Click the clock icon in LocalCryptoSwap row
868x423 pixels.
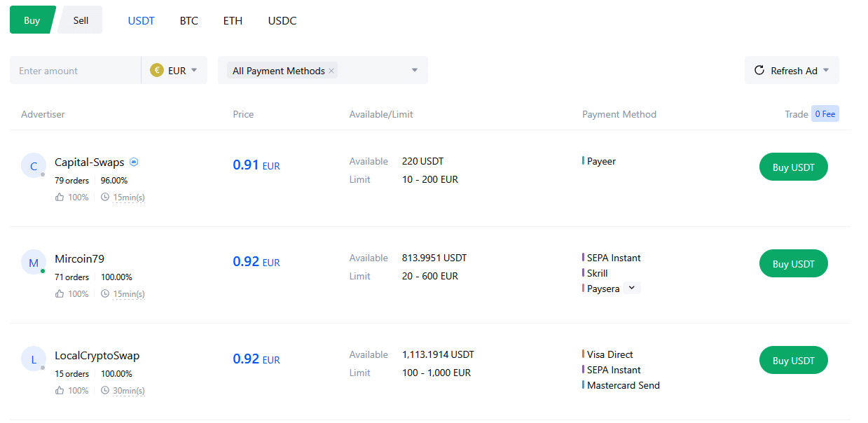tap(105, 391)
